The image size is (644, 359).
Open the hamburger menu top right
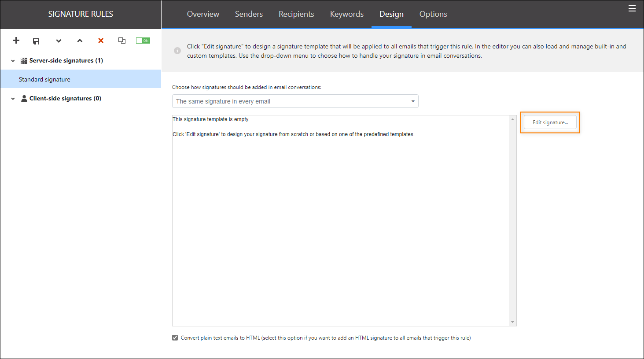[632, 8]
